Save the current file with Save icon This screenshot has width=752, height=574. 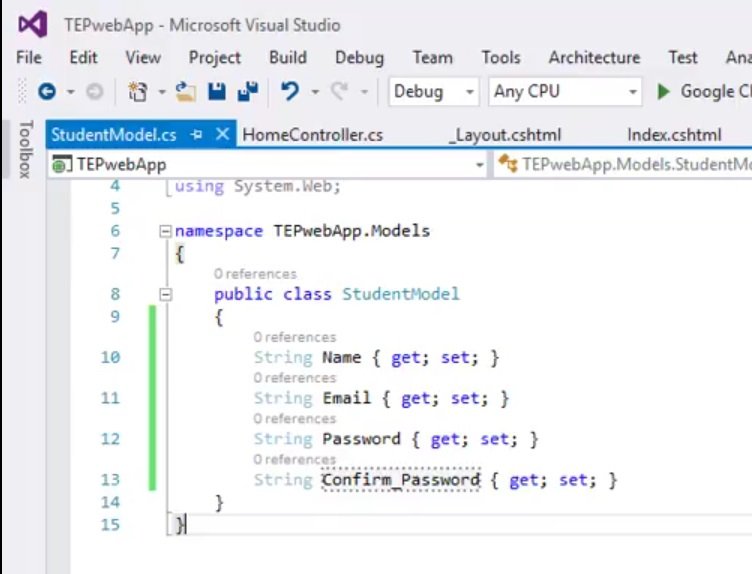click(217, 91)
